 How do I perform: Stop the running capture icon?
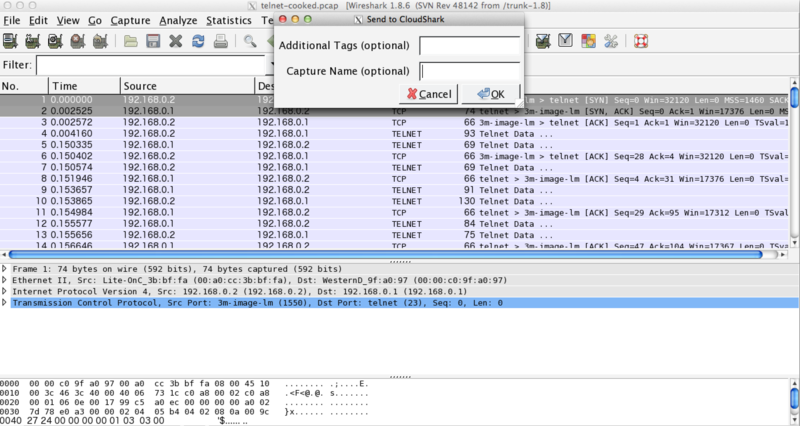78,41
